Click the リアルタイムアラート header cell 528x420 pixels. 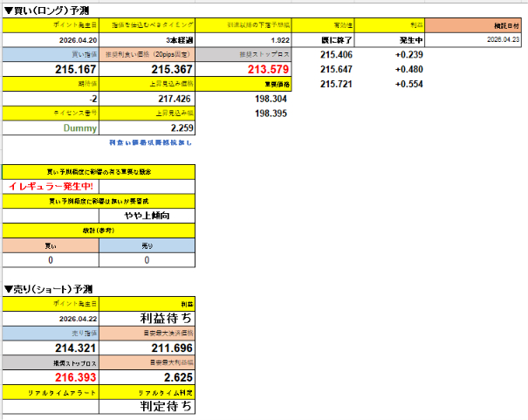tap(51, 392)
